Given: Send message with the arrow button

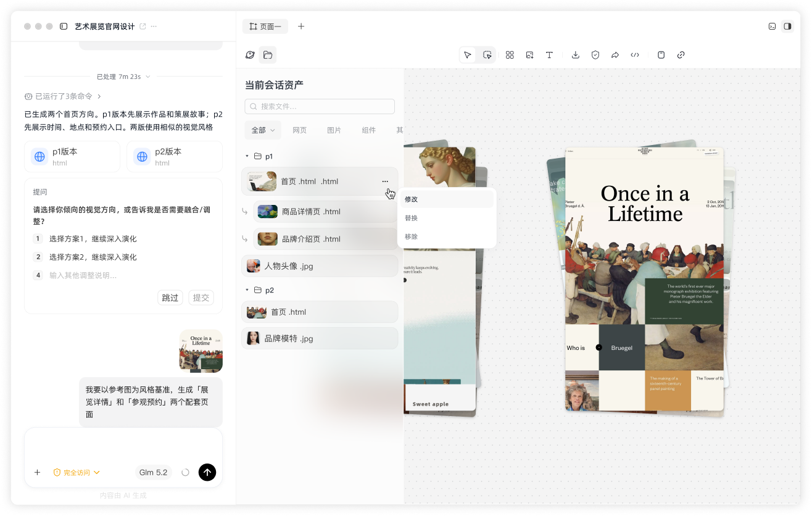Looking at the screenshot, I should click(x=207, y=472).
